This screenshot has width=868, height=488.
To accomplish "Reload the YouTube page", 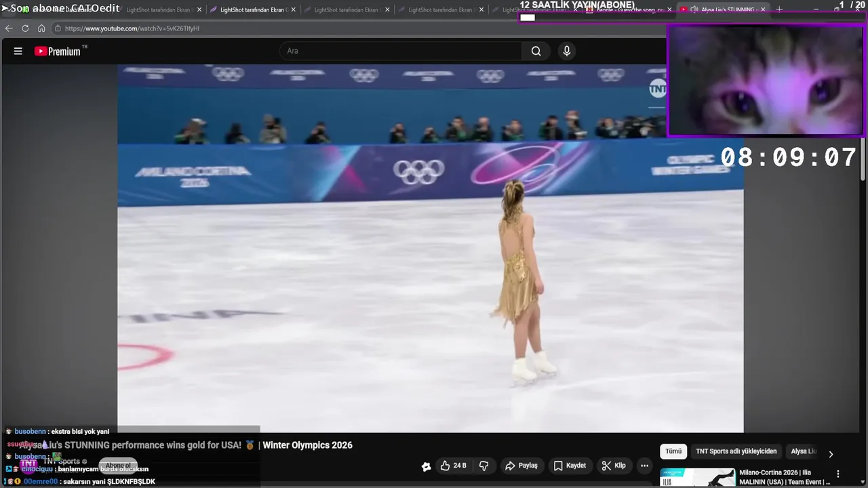I will (x=25, y=28).
